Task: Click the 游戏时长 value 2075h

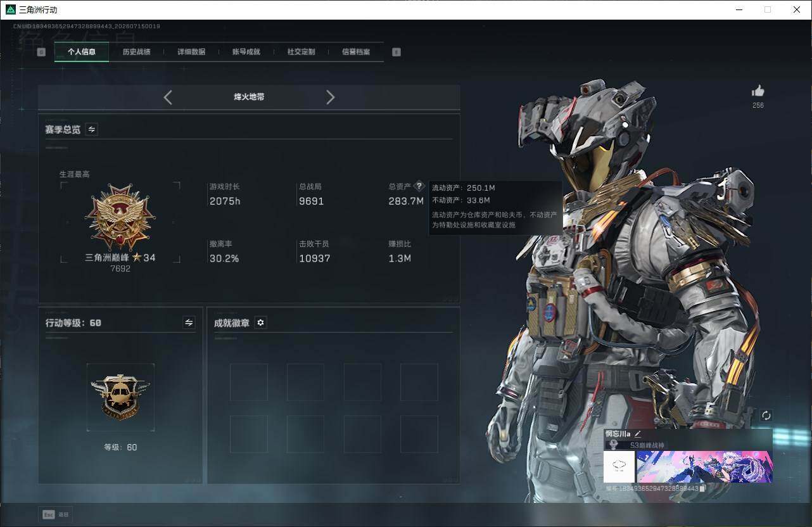Action: (225, 201)
